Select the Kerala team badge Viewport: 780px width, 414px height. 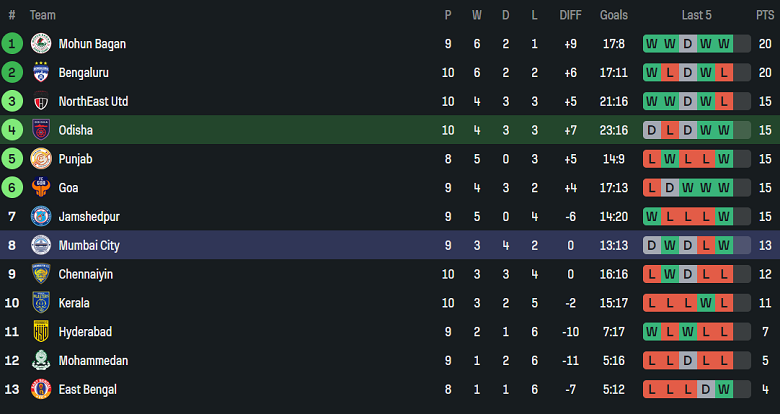pos(41,303)
